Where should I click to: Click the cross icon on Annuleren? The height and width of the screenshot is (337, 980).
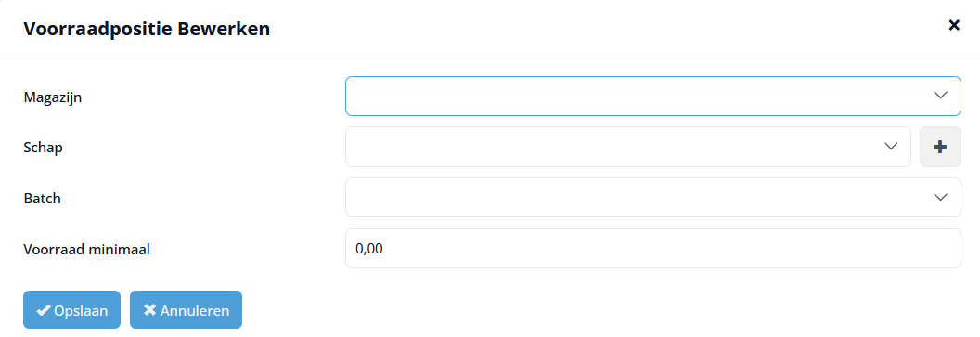[150, 310]
